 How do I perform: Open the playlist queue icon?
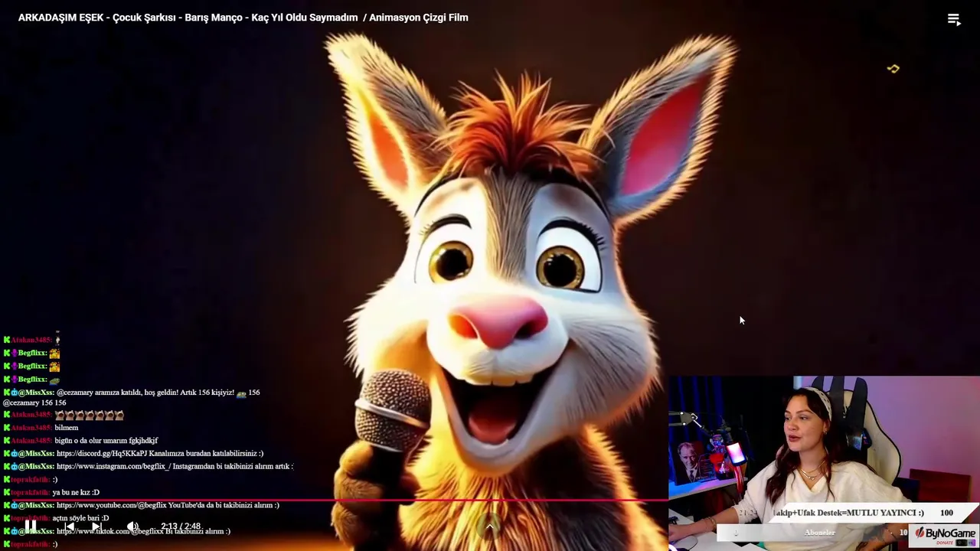coord(954,20)
